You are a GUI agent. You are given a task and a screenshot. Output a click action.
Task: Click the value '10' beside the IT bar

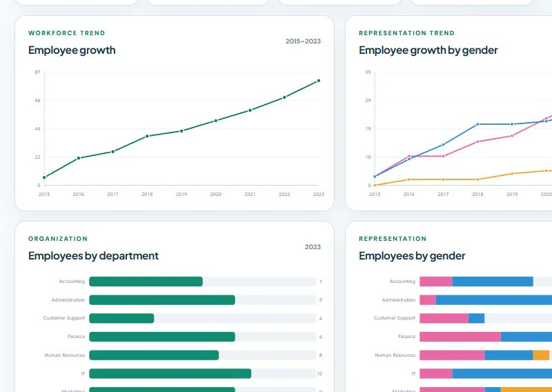coord(319,373)
